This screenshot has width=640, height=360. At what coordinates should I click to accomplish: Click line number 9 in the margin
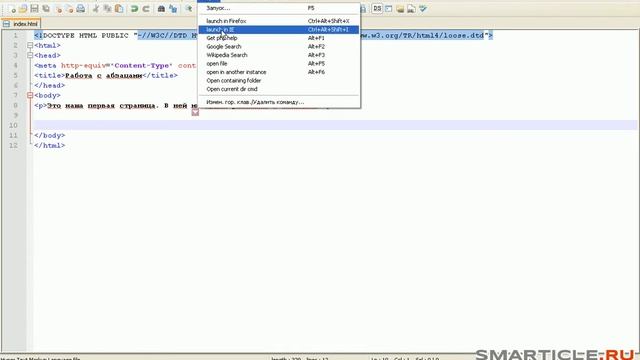[x=16, y=115]
